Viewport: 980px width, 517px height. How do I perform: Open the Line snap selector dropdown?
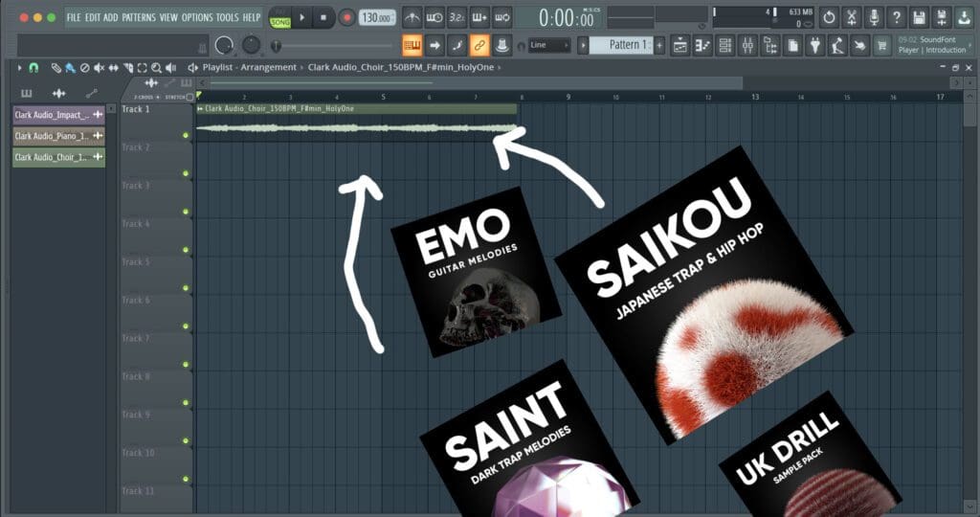tap(549, 45)
